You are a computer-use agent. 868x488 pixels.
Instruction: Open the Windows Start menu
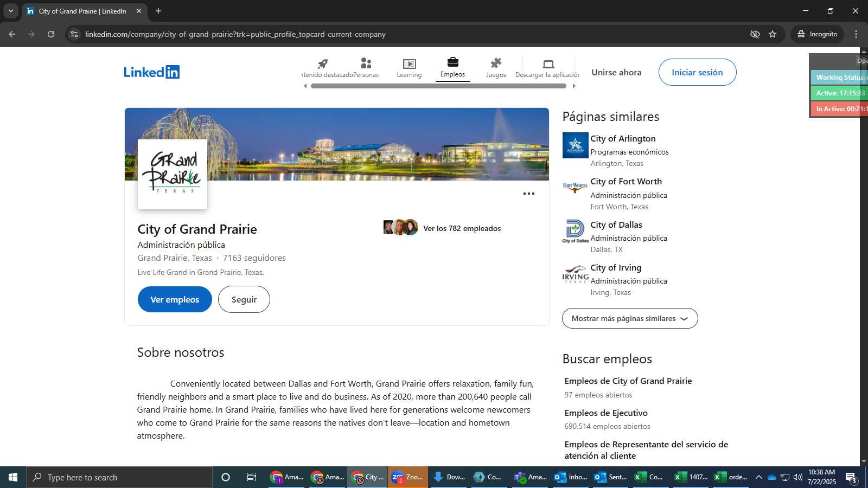pos(13,477)
